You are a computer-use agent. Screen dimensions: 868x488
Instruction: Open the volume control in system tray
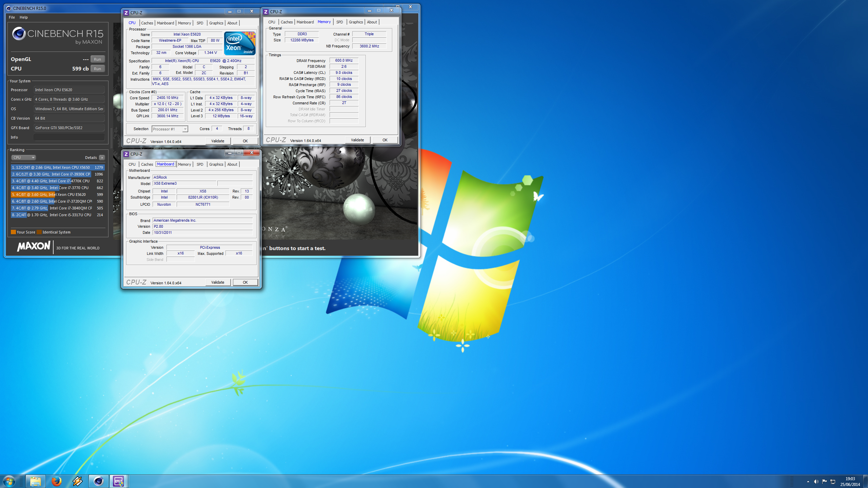tap(816, 482)
